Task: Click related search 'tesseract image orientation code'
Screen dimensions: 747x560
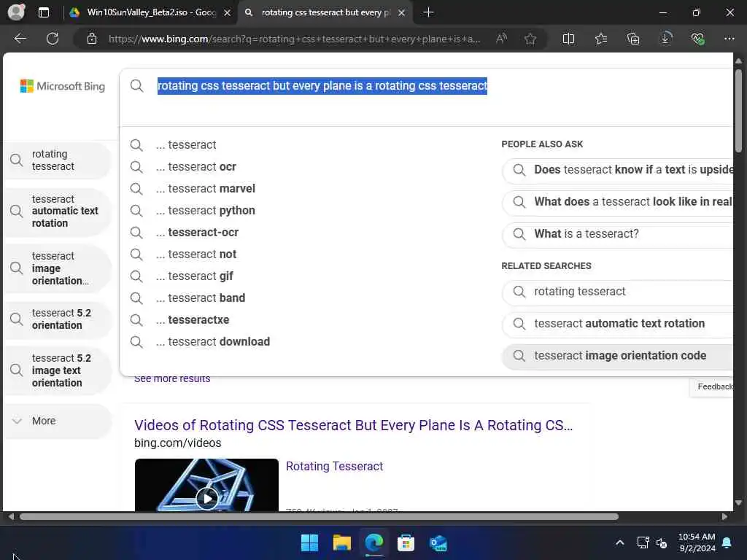Action: [x=618, y=356]
